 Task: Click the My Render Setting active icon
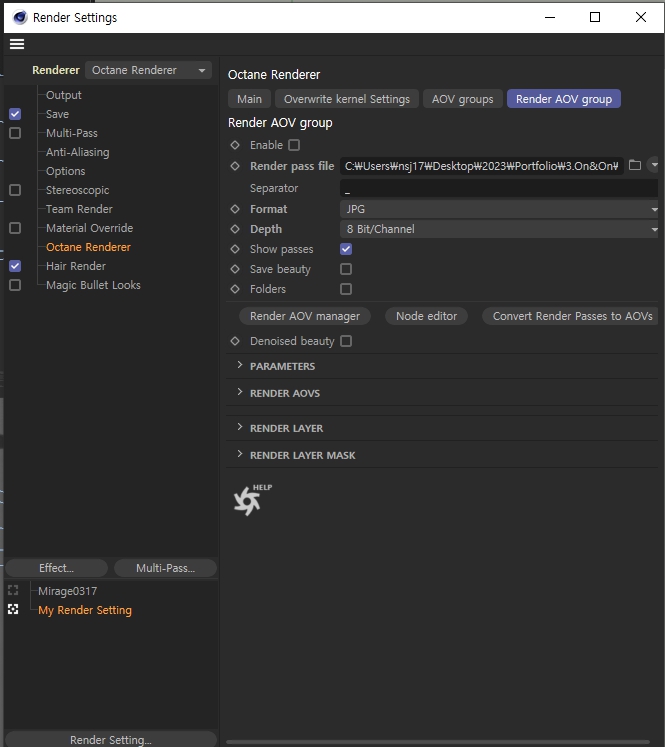13,609
